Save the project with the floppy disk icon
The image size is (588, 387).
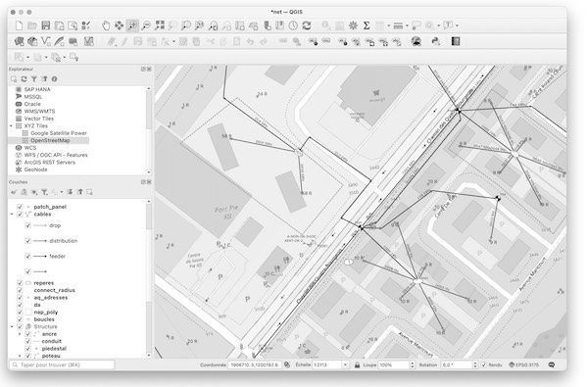coord(46,25)
